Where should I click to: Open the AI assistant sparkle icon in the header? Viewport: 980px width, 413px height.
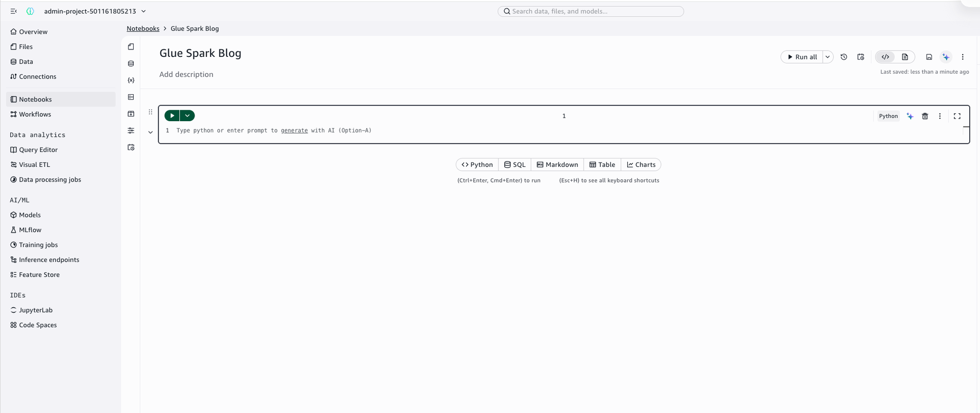coord(946,57)
